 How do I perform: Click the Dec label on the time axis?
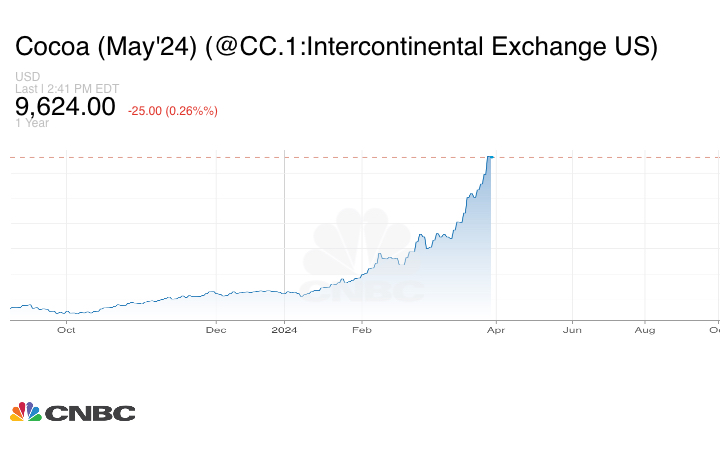pyautogui.click(x=216, y=329)
